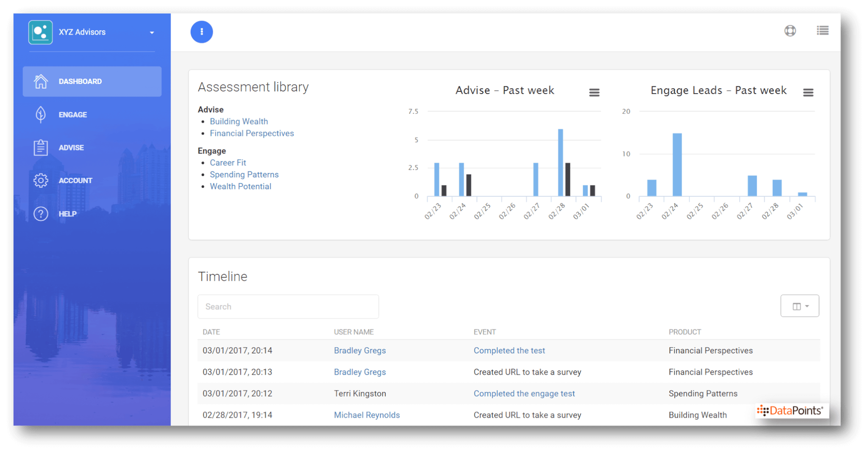This screenshot has width=868, height=453.
Task: Open Michael Reynolds user link
Action: pyautogui.click(x=367, y=415)
